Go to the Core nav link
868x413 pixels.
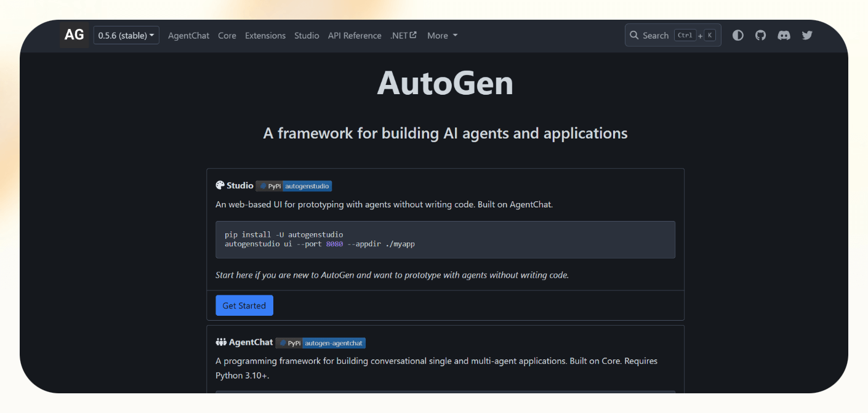coord(227,36)
